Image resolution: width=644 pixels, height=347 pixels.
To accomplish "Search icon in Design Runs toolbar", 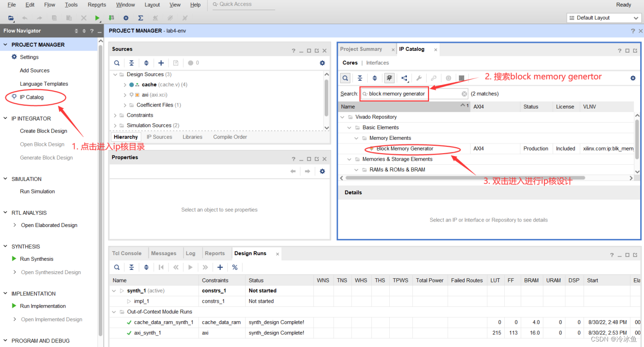I will tap(117, 267).
